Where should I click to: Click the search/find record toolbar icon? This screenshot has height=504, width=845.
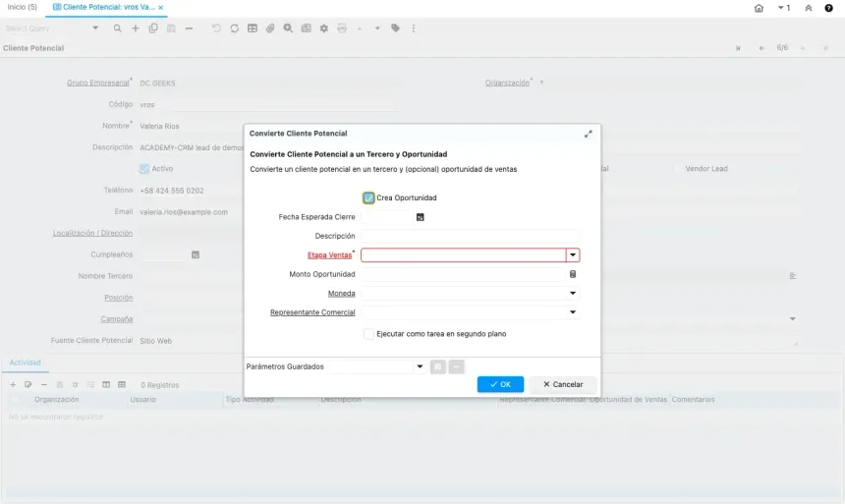coord(117,28)
